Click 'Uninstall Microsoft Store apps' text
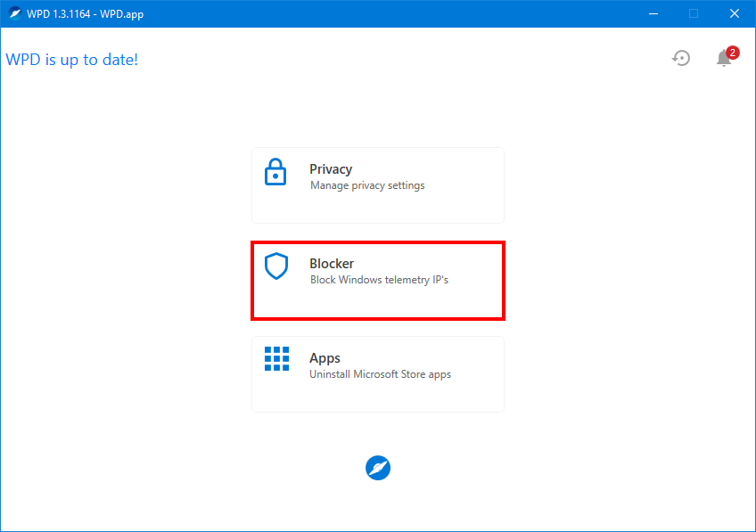Screen dimensions: 756x532 [380, 374]
